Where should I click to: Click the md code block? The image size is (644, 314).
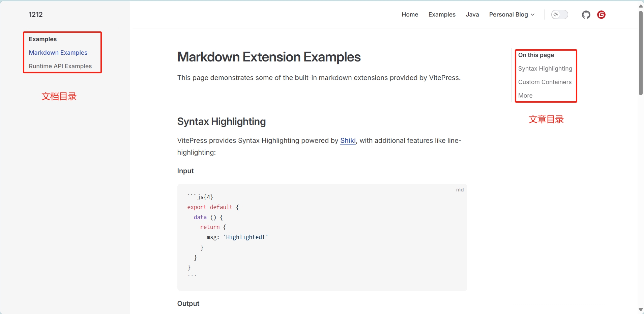tap(322, 237)
